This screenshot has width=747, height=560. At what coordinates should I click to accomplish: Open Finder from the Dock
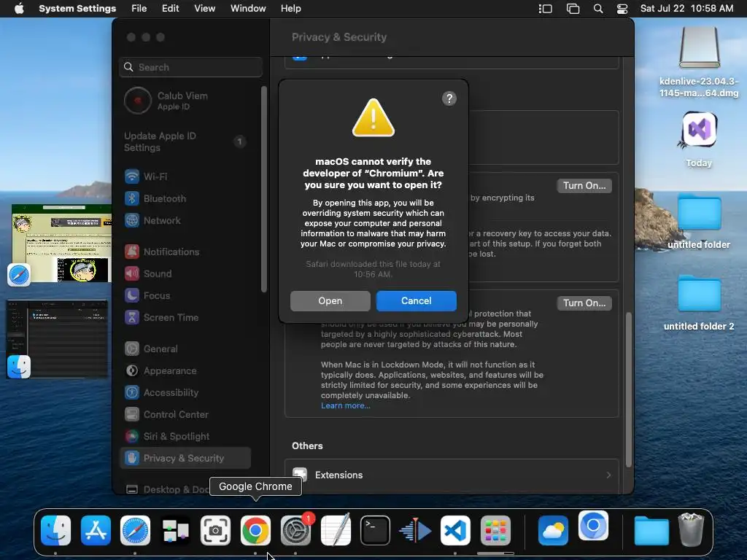coord(55,531)
